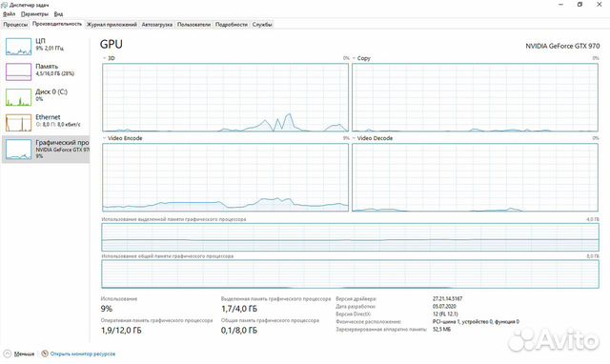This screenshot has height=364, width=610.
Task: Click the Версия драйвера label
Action: pyautogui.click(x=356, y=298)
